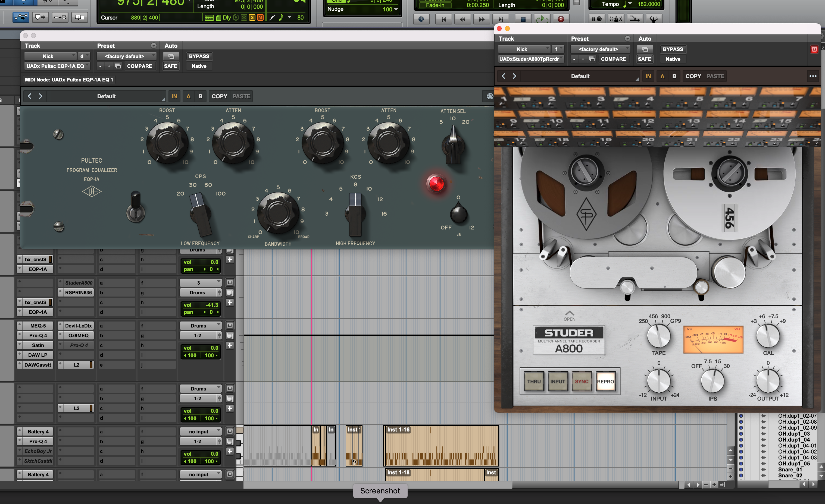Click the Return to Zero transport button

click(444, 19)
